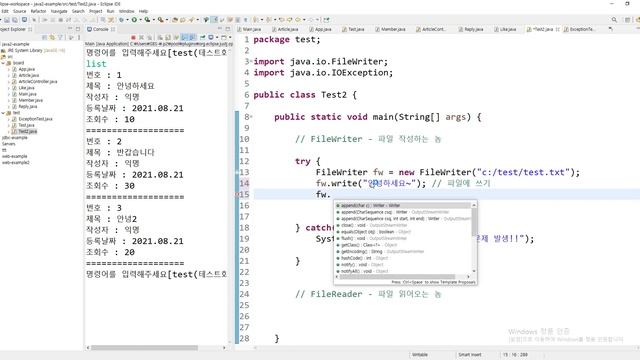This screenshot has width=640, height=360.
Task: Click the Open Perspective icon at toolbar right
Action: [x=627, y=20]
